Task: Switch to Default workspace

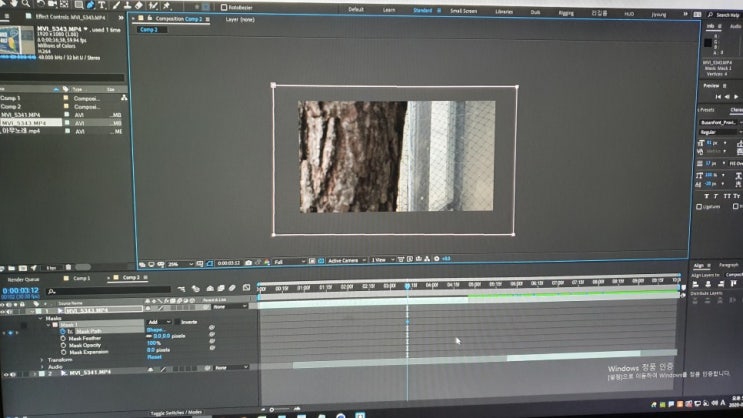Action: click(356, 9)
